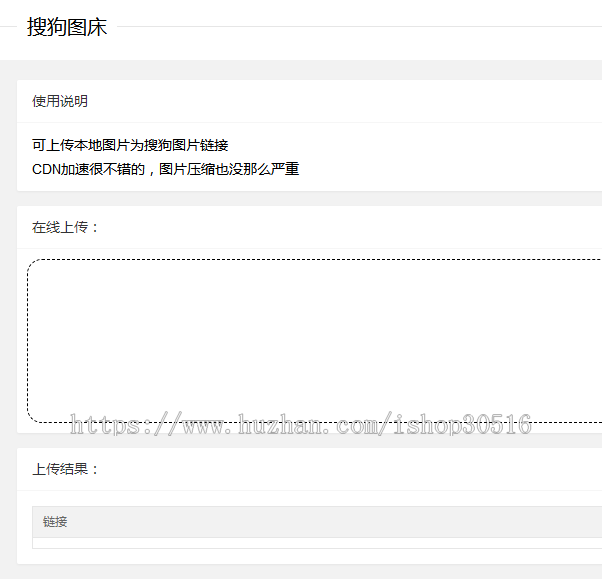This screenshot has height=579, width=602.
Task: Click the text 可上传本地图片为搜狗图片链接
Action: pos(130,145)
